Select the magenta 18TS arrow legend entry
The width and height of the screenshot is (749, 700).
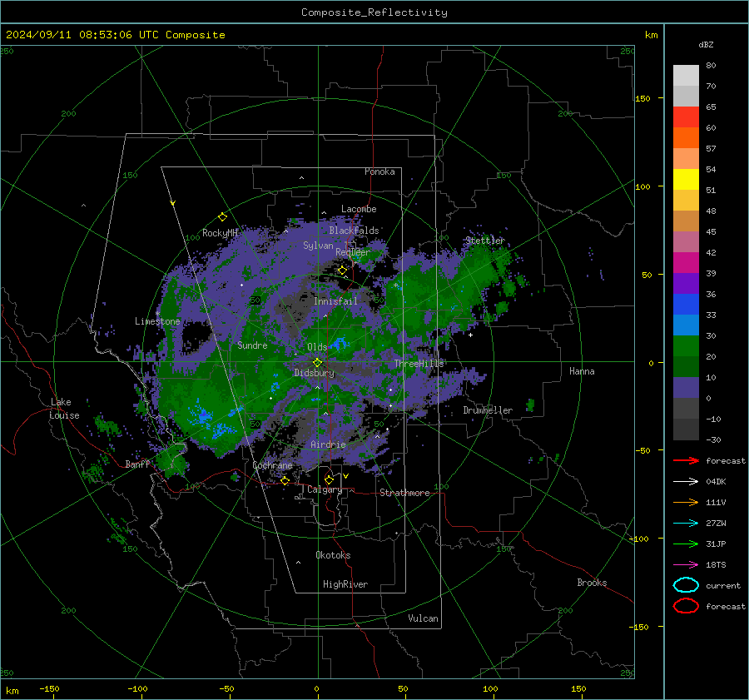click(x=686, y=565)
